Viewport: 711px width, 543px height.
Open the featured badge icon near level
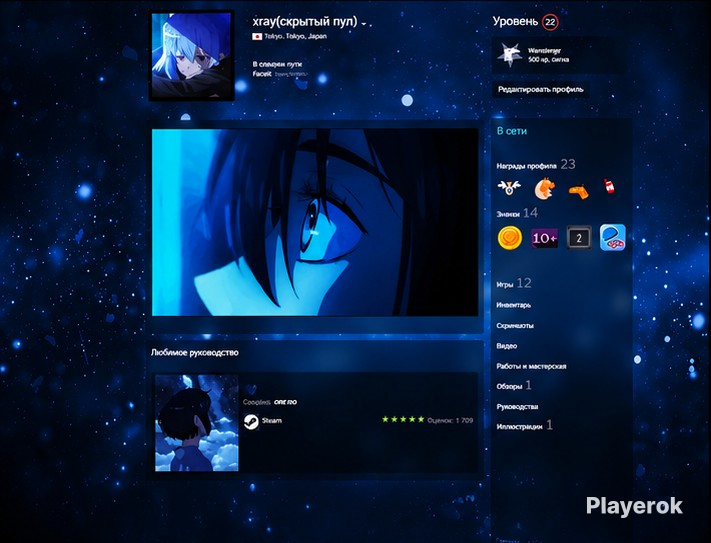[510, 55]
